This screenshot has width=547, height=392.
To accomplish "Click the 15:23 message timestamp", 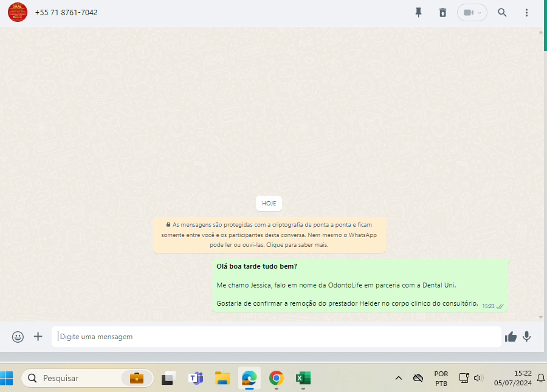I will click(488, 306).
